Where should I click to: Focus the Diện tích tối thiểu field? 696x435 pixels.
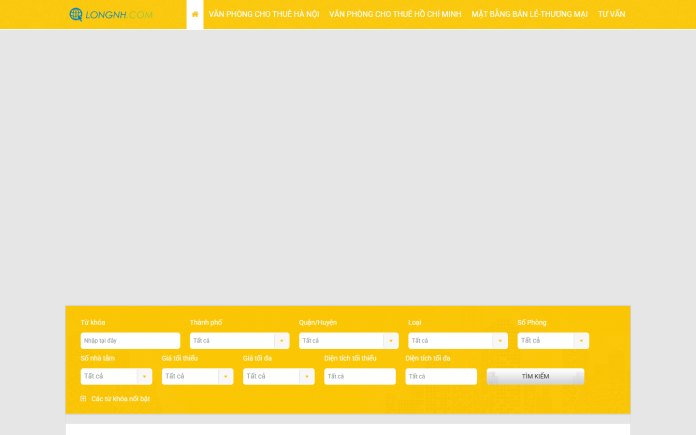[x=360, y=376]
